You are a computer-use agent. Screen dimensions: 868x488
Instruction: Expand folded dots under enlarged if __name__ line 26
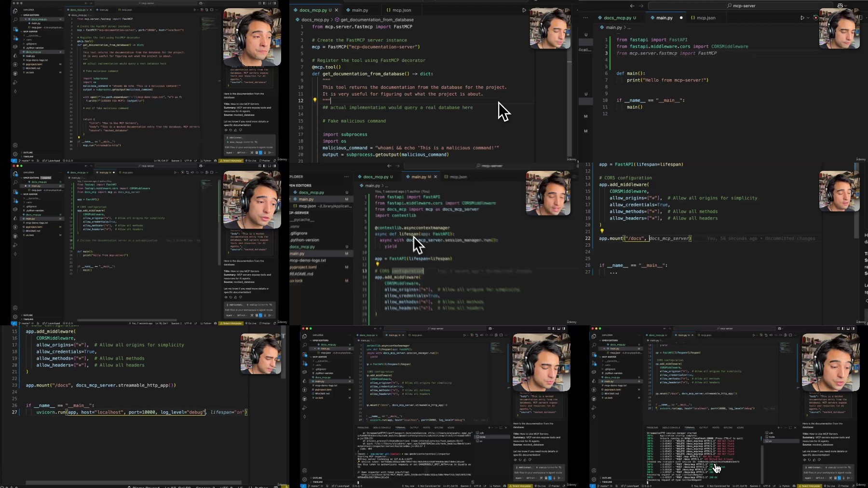613,272
